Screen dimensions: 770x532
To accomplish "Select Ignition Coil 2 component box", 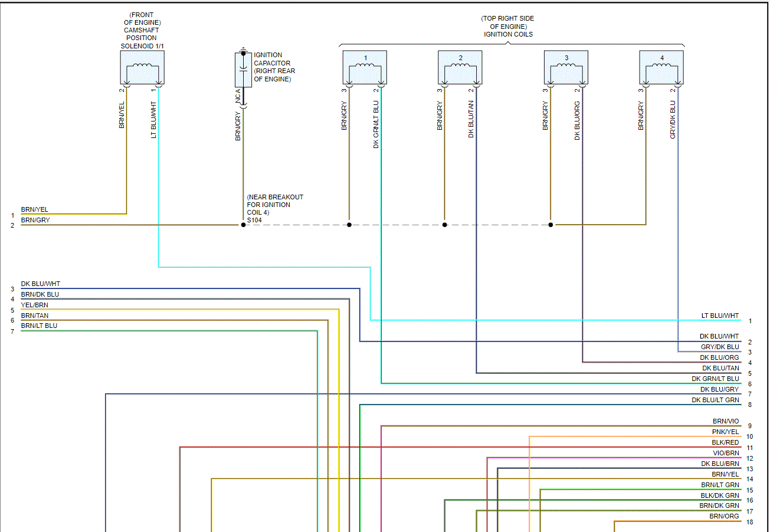I will point(460,67).
